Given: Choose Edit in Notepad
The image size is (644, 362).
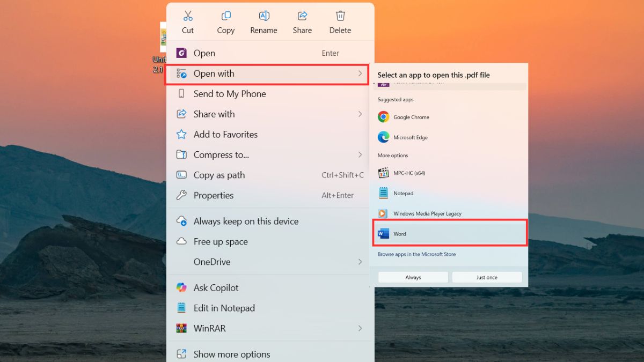Looking at the screenshot, I should pos(223,308).
